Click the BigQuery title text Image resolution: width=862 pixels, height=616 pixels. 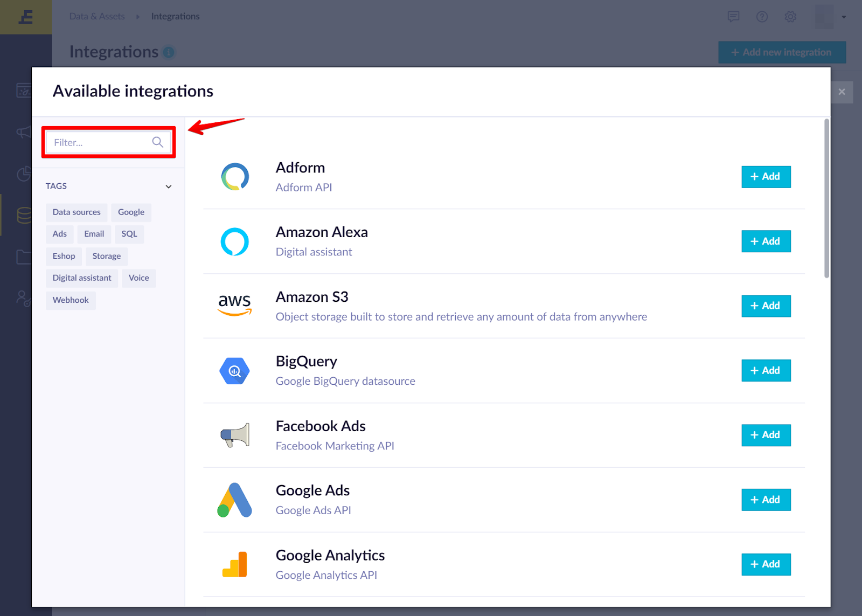click(x=307, y=362)
